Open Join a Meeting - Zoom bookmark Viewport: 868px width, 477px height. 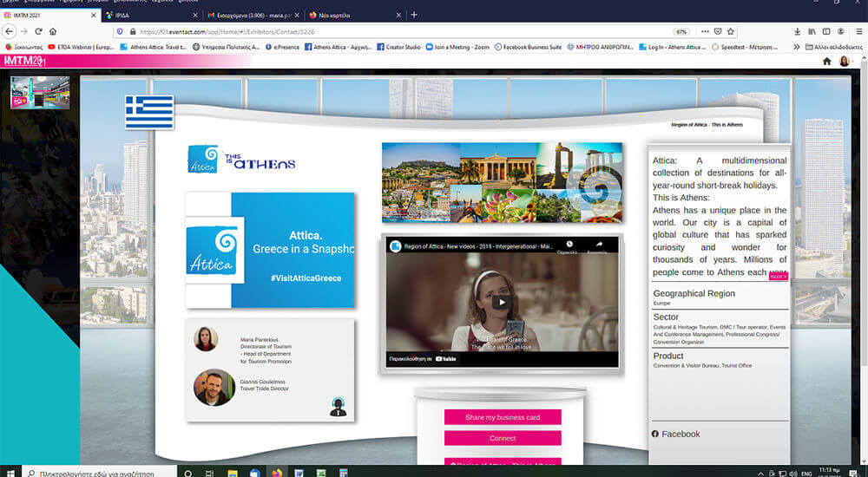[x=457, y=47]
